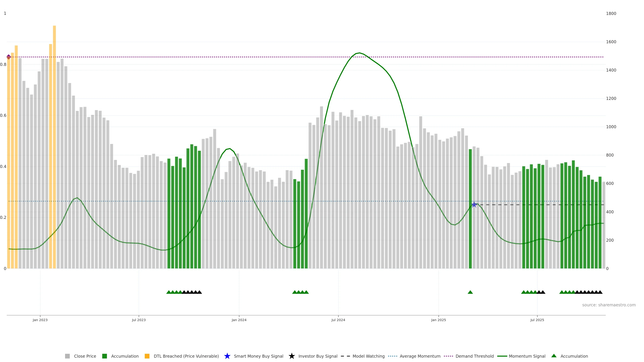
Task: Toggle the Accumulation bar series legend entry
Action: (124, 356)
